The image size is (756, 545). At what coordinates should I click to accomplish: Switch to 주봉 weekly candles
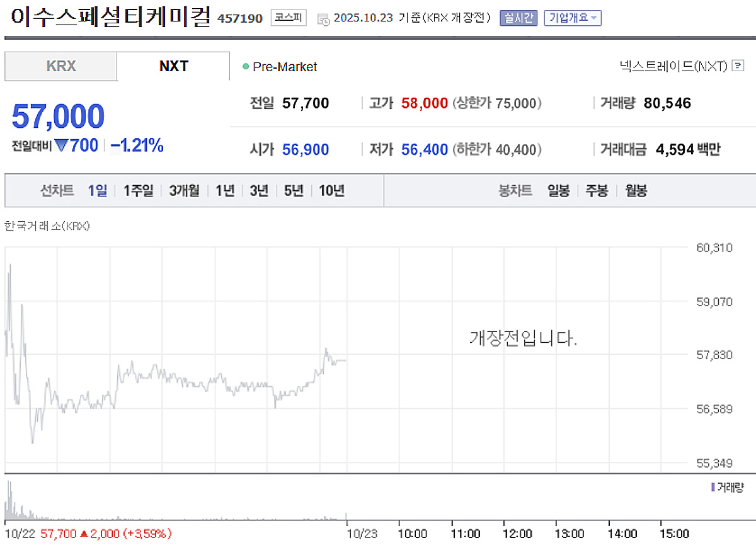tap(596, 190)
